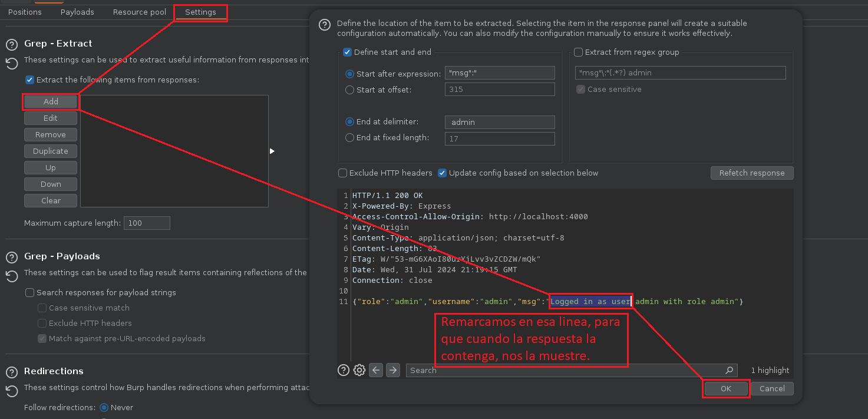Open search settings gear in response panel

click(359, 370)
